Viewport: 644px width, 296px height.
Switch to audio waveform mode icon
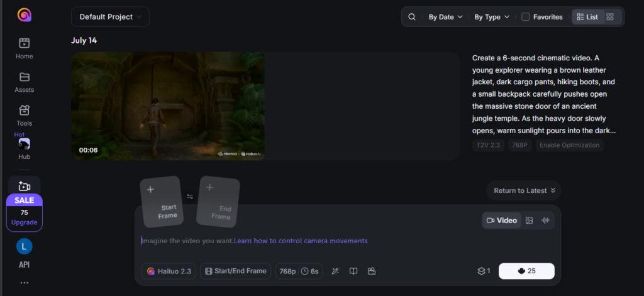click(545, 221)
